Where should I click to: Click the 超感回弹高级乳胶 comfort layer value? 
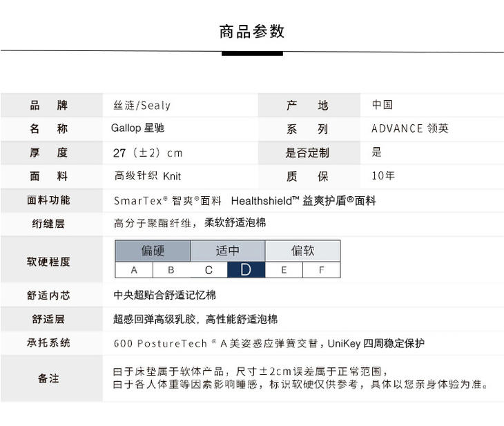click(x=195, y=319)
